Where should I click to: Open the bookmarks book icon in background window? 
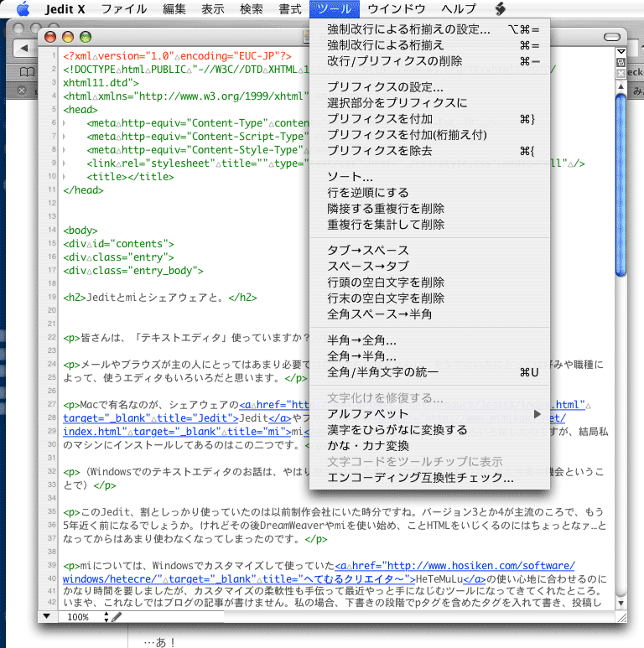click(x=28, y=72)
